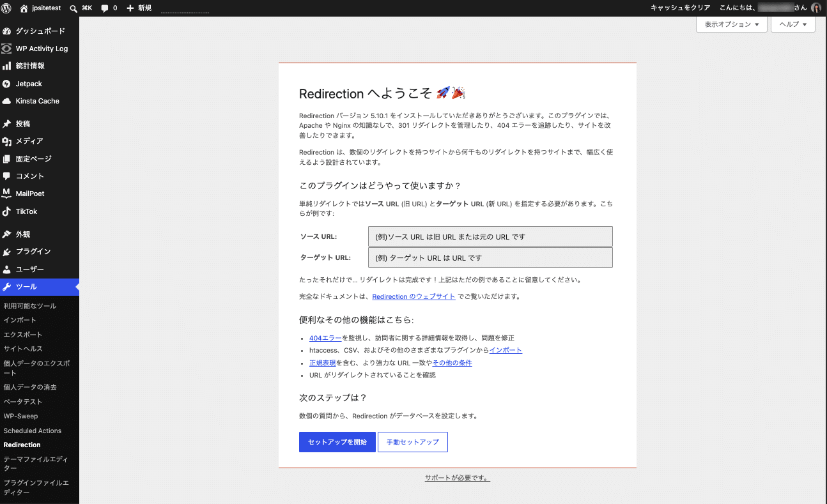Select Redirection in the sidebar submenu

[x=22, y=445]
